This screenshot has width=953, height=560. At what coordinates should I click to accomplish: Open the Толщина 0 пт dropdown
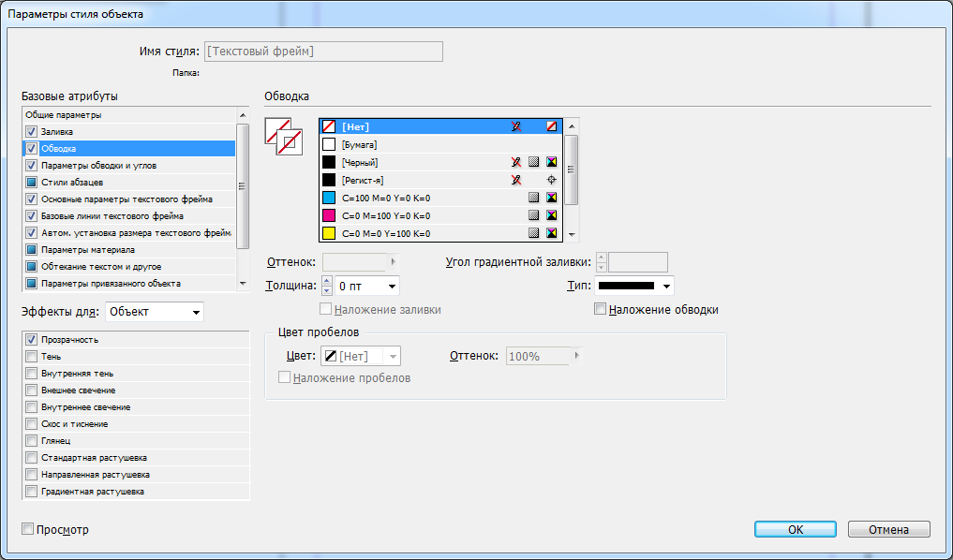click(x=367, y=286)
